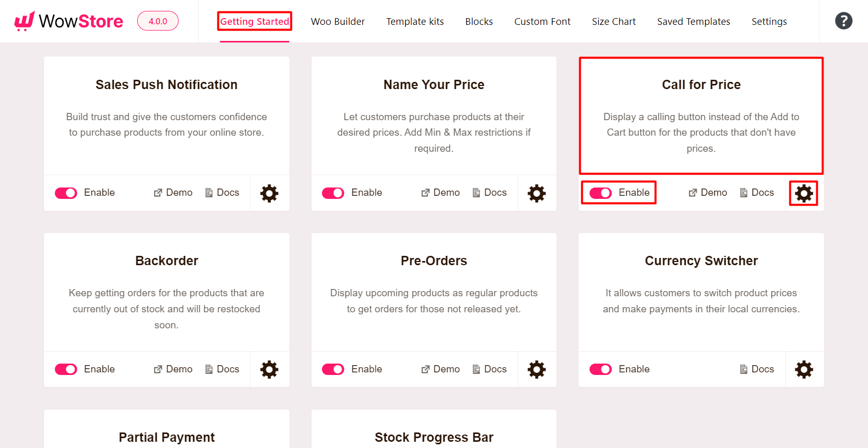Viewport: 868px width, 448px height.
Task: Switch to the Woo Builder tab
Action: (x=337, y=21)
